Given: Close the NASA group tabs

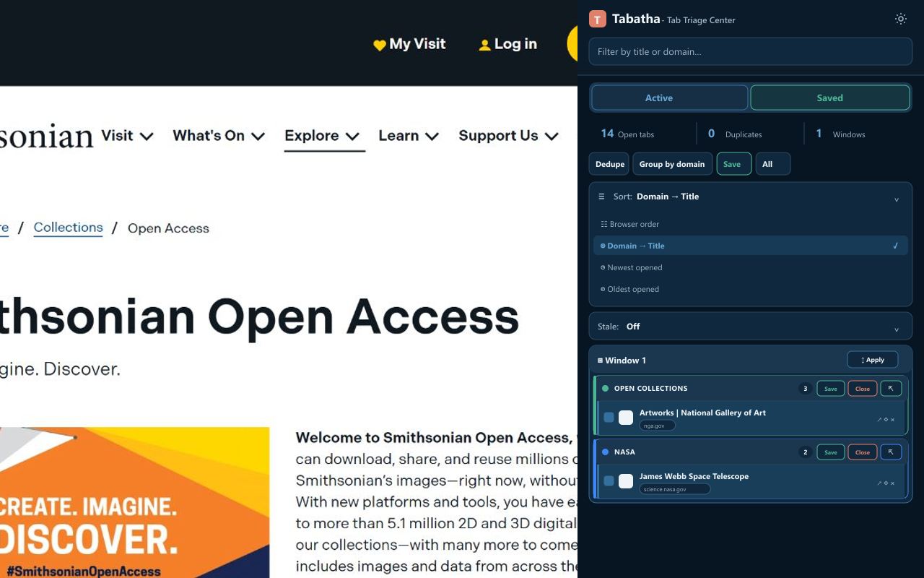Looking at the screenshot, I should pos(863,452).
